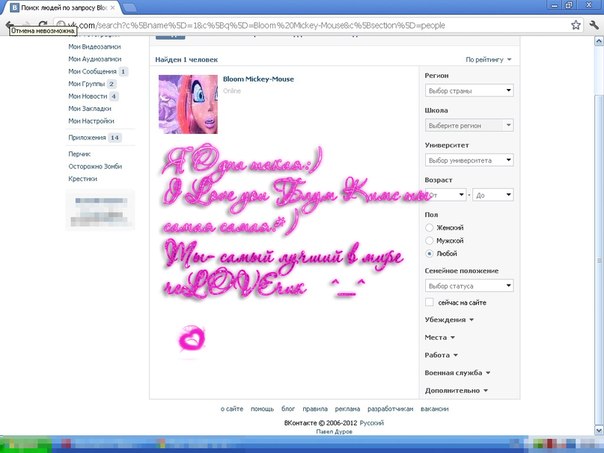
Task: Click the о сайте footer link
Action: [232, 409]
